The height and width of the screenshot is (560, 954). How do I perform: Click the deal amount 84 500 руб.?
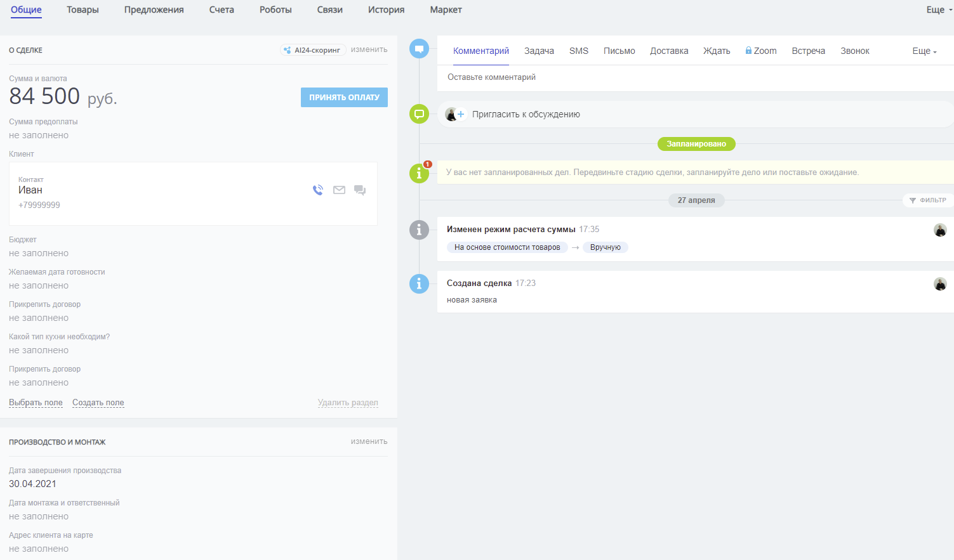pyautogui.click(x=63, y=96)
